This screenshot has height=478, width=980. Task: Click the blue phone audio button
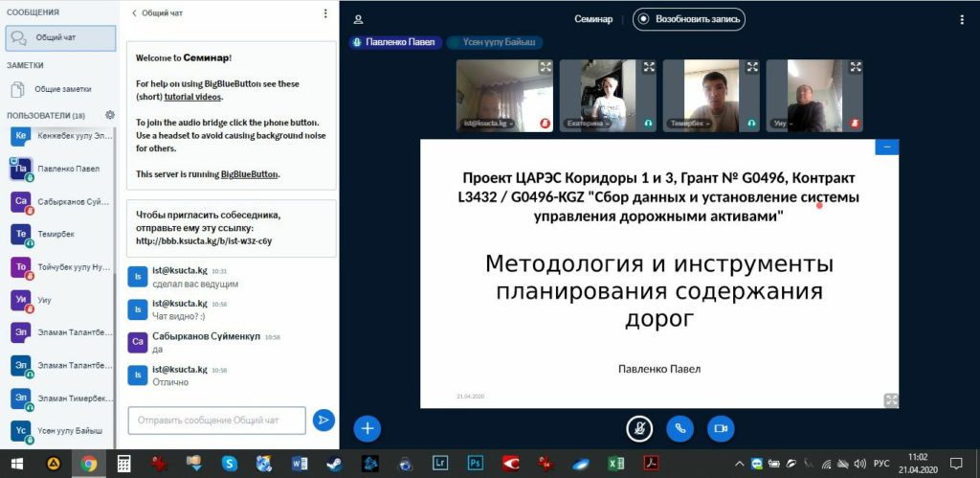[x=679, y=428]
